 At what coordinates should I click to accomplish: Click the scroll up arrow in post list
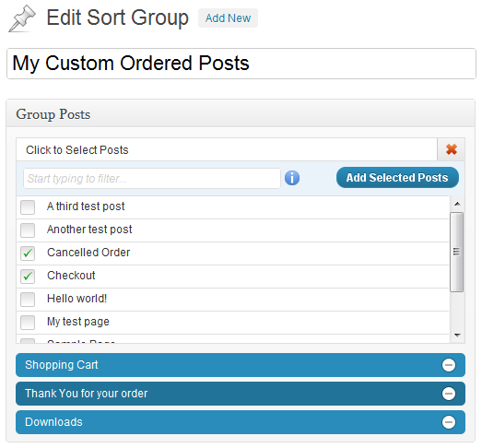click(x=457, y=204)
